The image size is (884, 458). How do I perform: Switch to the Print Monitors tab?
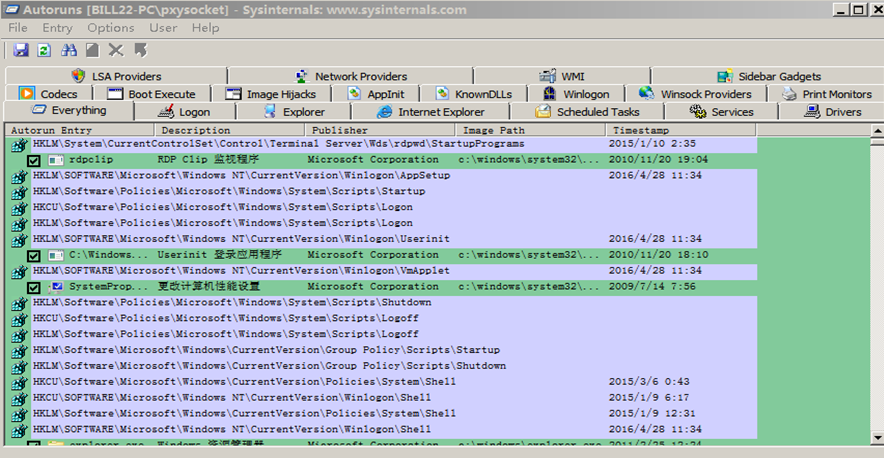pos(827,94)
